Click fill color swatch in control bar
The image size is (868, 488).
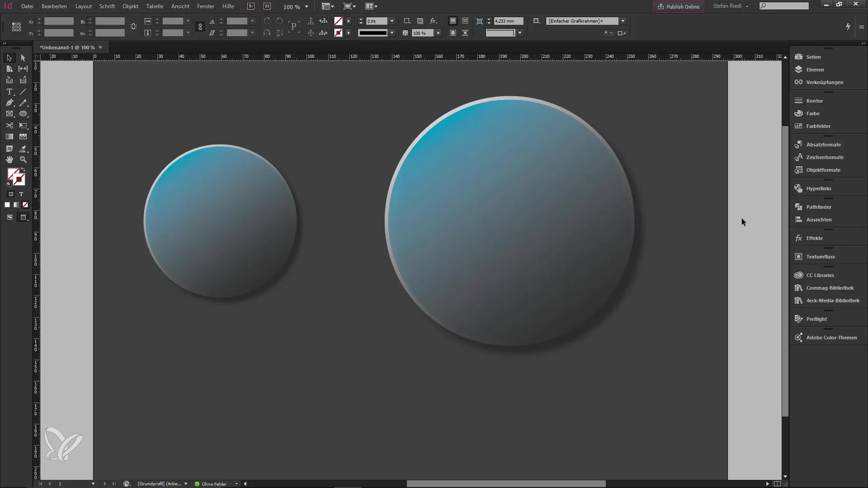pos(338,21)
